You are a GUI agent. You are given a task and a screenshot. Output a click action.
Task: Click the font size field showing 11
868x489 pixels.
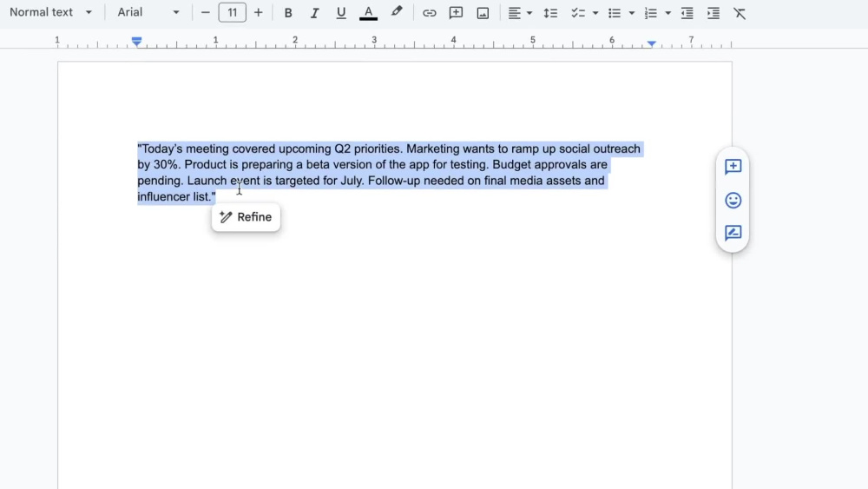click(x=233, y=13)
